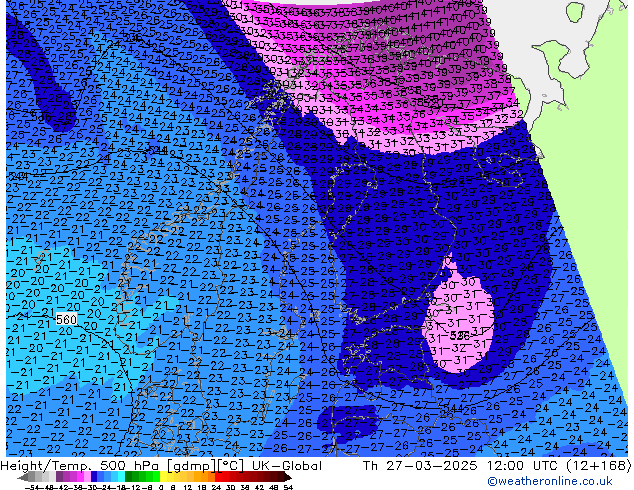Click the white 560 contour label

click(x=66, y=320)
